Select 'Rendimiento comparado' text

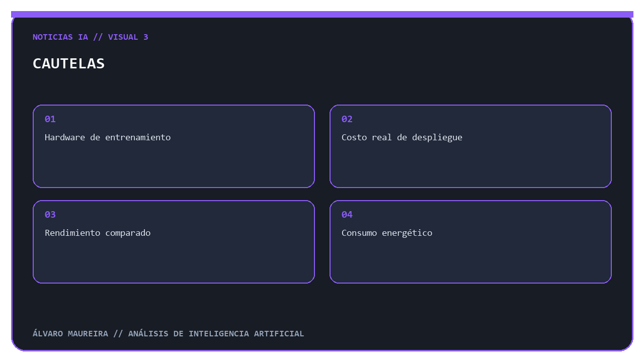(x=98, y=233)
